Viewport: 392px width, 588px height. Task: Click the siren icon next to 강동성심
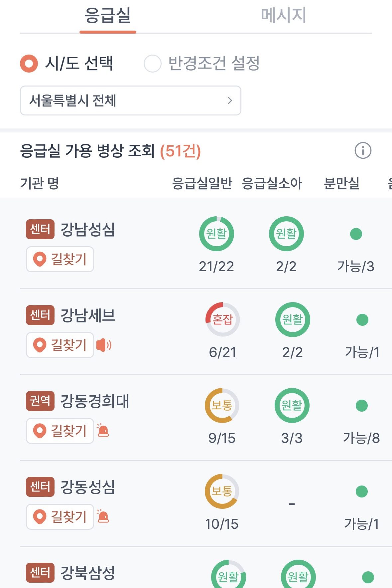pyautogui.click(x=103, y=516)
